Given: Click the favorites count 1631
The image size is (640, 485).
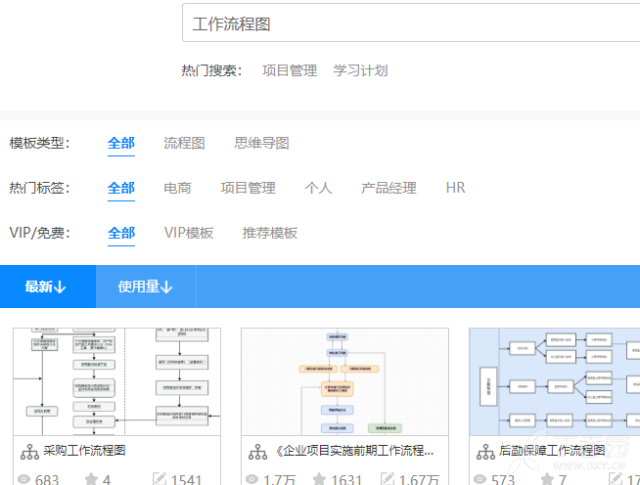Looking at the screenshot, I should coord(346,479).
